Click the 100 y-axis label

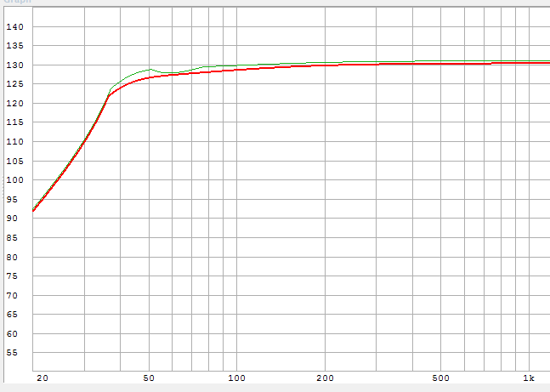coord(14,180)
